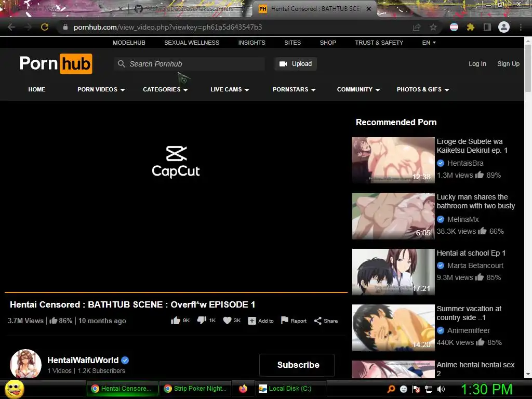This screenshot has height=399, width=532.
Task: Open MODELHUB in the top bar
Action: coord(129,43)
